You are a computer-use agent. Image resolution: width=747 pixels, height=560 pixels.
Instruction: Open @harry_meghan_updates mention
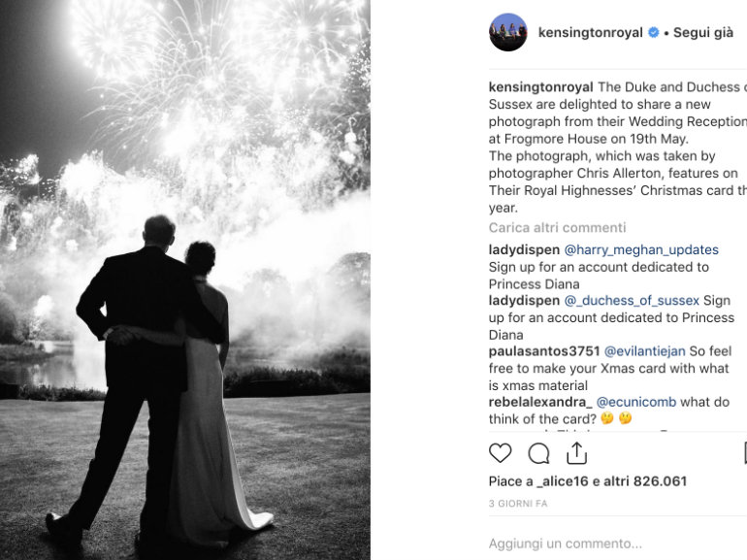pos(641,250)
